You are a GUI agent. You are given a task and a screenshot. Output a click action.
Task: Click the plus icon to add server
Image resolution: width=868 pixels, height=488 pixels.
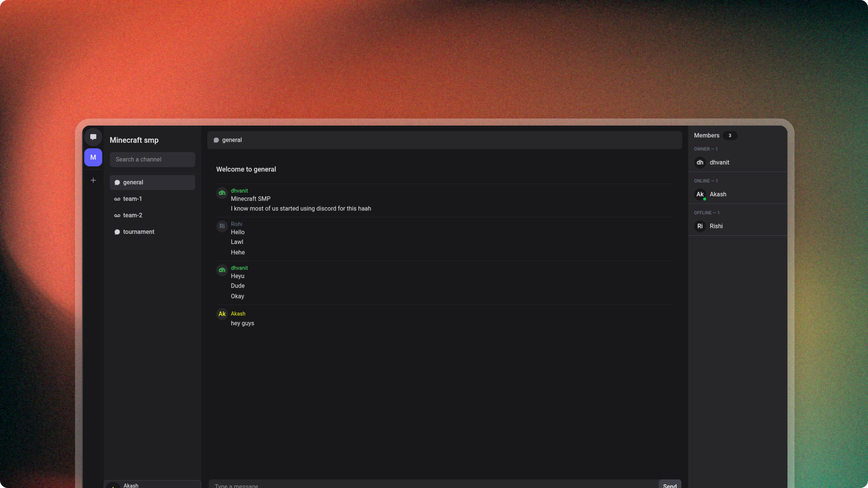[x=93, y=180]
